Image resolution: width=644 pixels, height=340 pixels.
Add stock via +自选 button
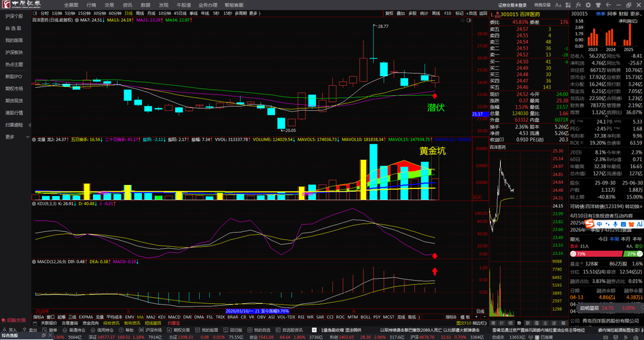click(471, 13)
